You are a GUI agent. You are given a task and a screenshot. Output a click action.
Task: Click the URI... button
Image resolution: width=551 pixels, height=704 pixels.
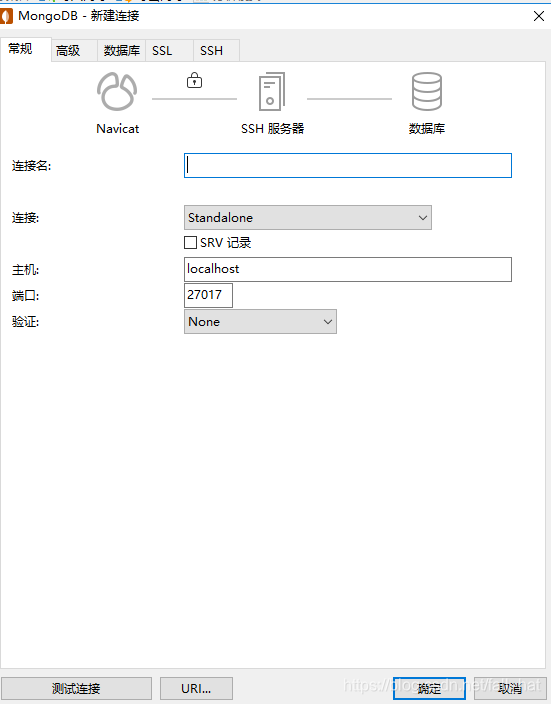pyautogui.click(x=196, y=688)
